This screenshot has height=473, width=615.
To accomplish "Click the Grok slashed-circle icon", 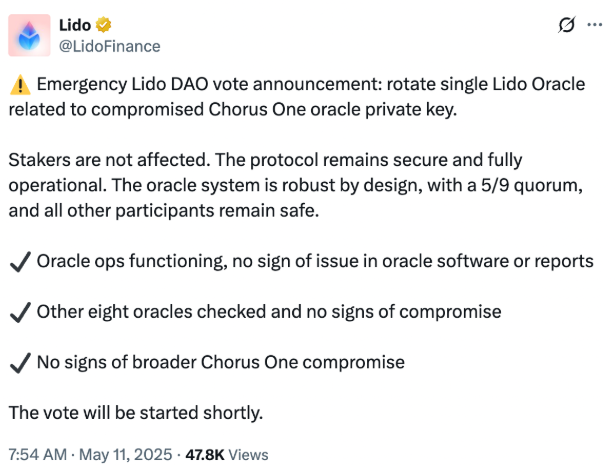I will [x=567, y=25].
